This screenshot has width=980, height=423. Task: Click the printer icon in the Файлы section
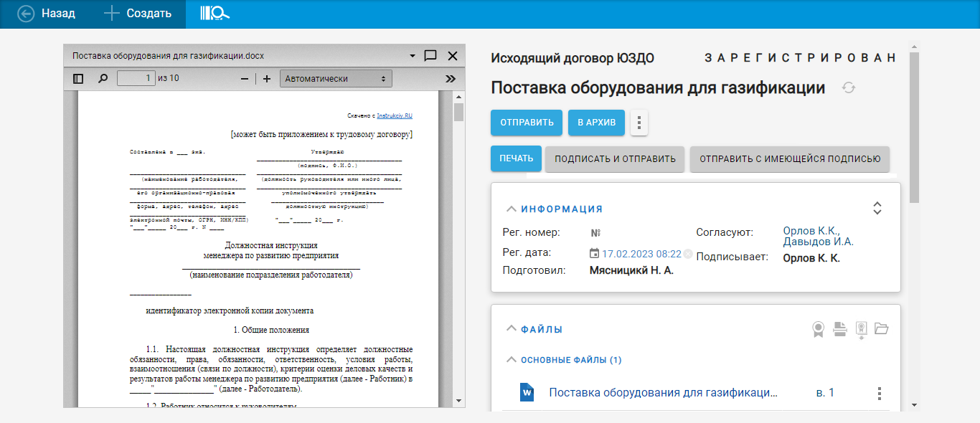click(x=839, y=329)
